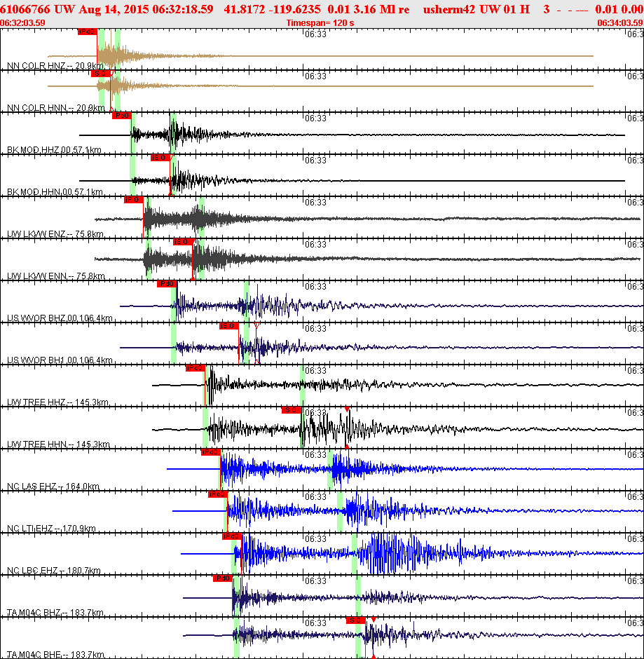Click the start time 06:32:03.59

click(x=22, y=22)
